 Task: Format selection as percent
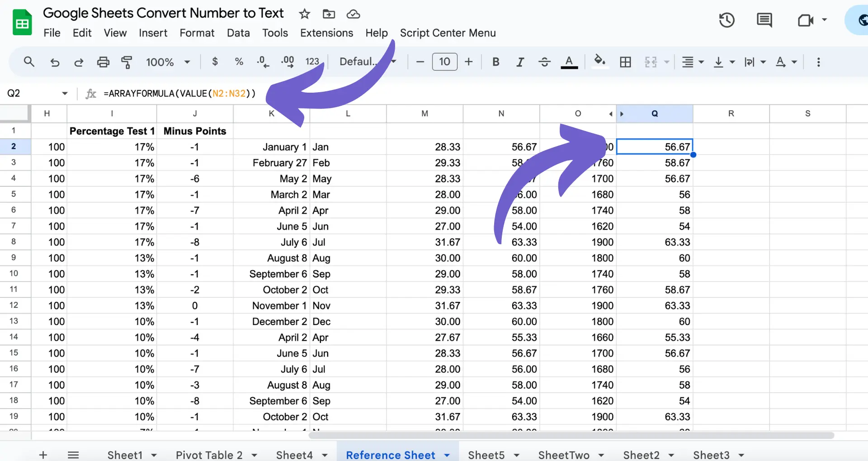click(239, 61)
